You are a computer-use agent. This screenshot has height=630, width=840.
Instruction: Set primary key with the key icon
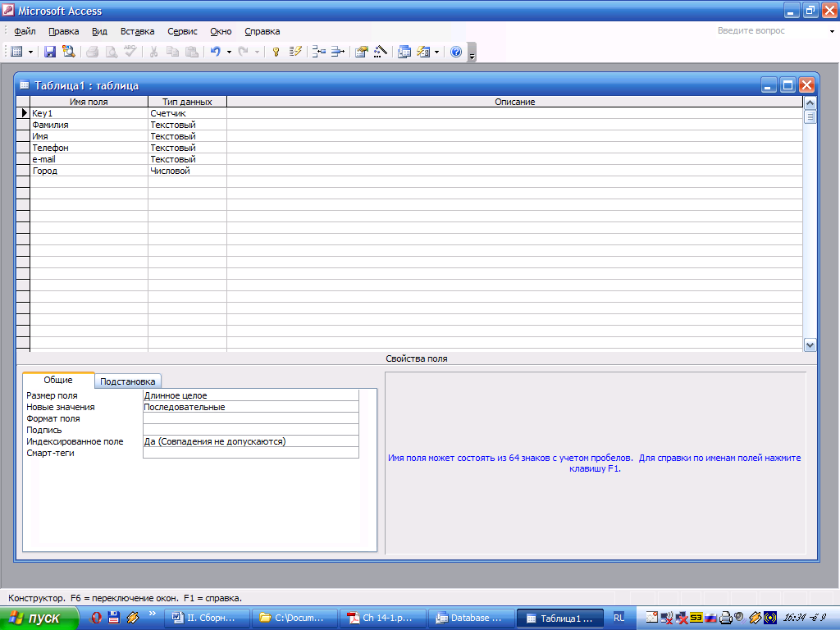[x=276, y=52]
